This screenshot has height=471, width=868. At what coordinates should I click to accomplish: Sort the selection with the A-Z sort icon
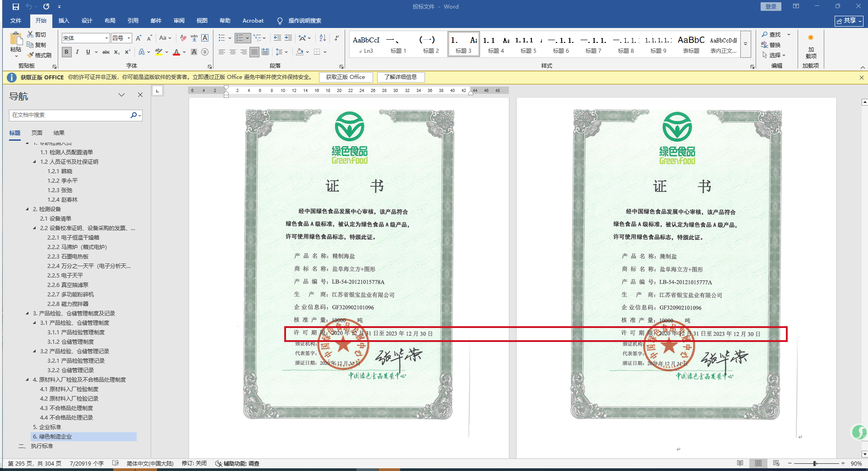click(323, 38)
